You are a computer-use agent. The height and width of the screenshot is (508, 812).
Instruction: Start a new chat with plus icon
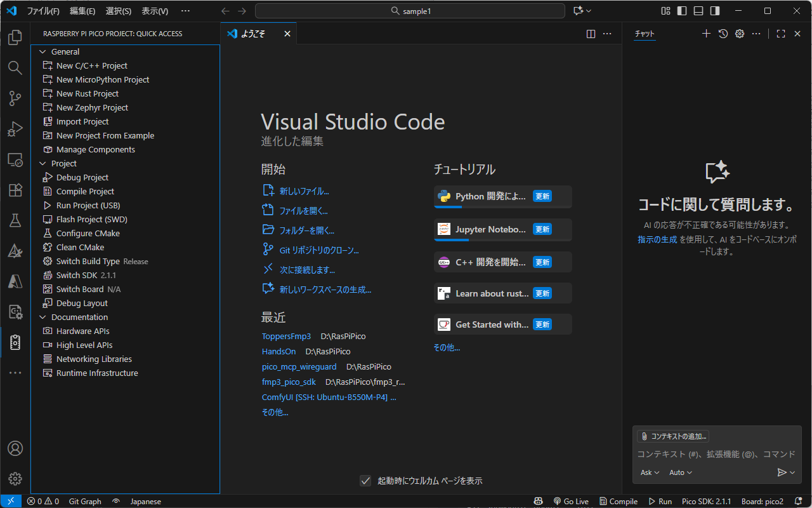click(x=706, y=34)
